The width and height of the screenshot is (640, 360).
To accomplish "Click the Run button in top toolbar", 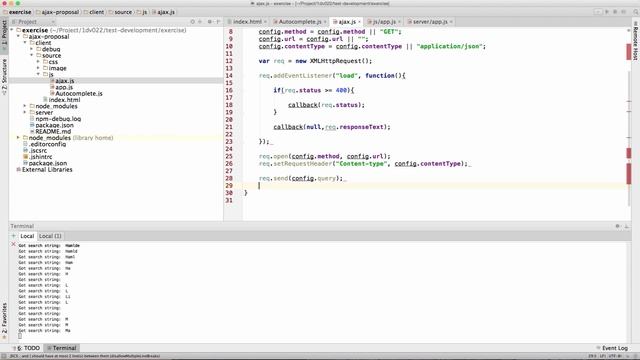I will pyautogui.click(x=607, y=12).
